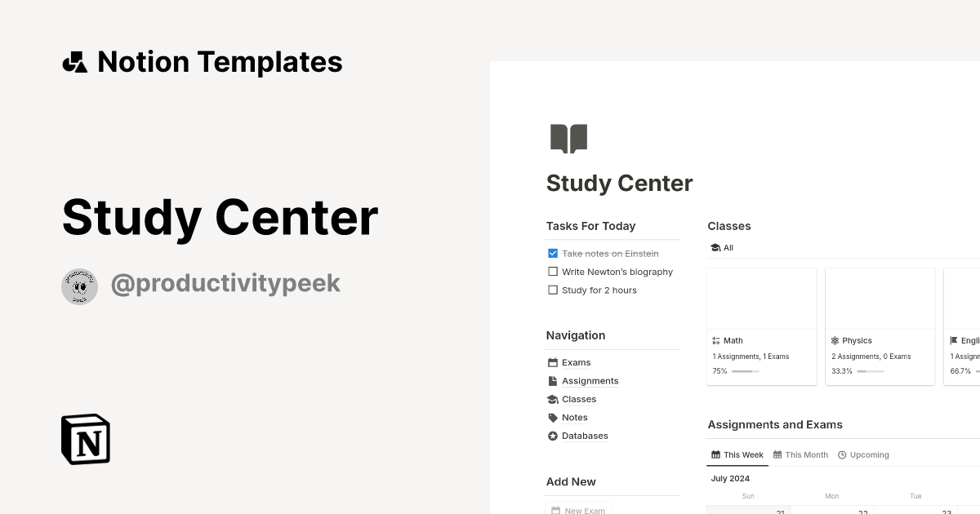Select the Assignments page icon
The width and height of the screenshot is (980, 514).
tap(553, 380)
